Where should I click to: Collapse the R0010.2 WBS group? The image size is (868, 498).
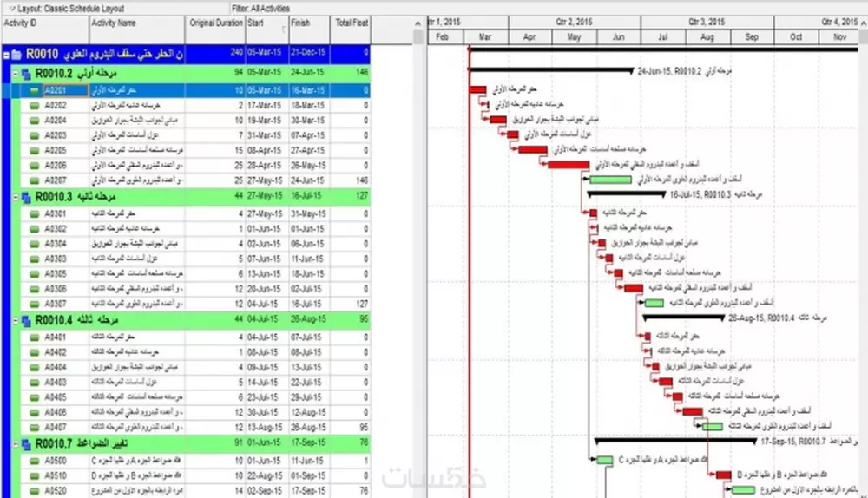(16, 73)
